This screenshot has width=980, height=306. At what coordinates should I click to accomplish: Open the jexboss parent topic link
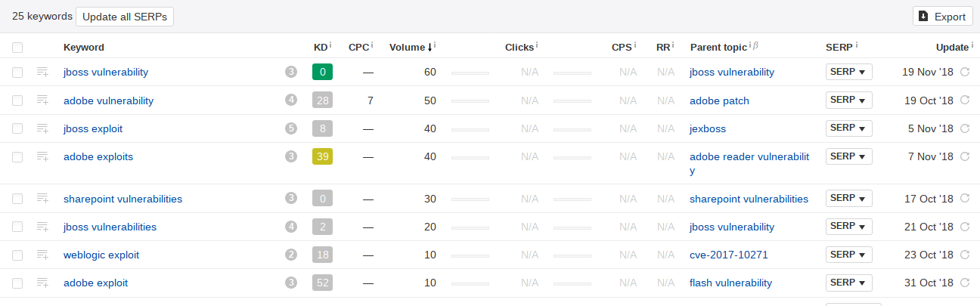708,128
